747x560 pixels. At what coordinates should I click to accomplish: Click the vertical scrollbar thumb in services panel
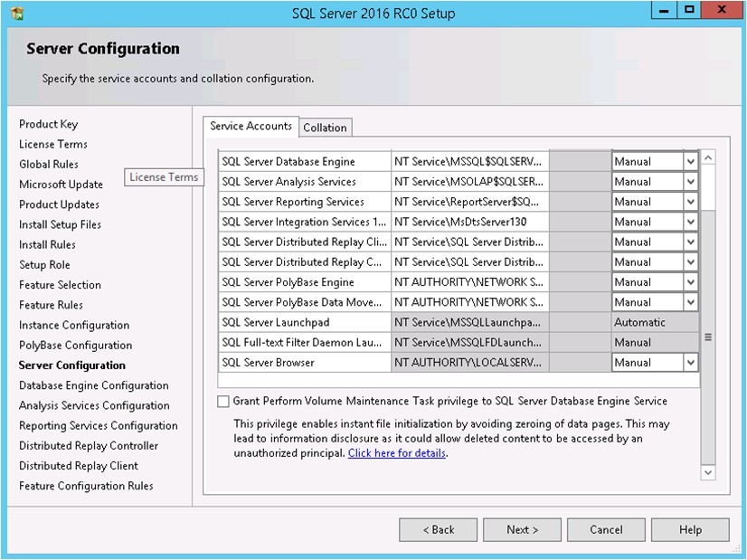(x=708, y=337)
